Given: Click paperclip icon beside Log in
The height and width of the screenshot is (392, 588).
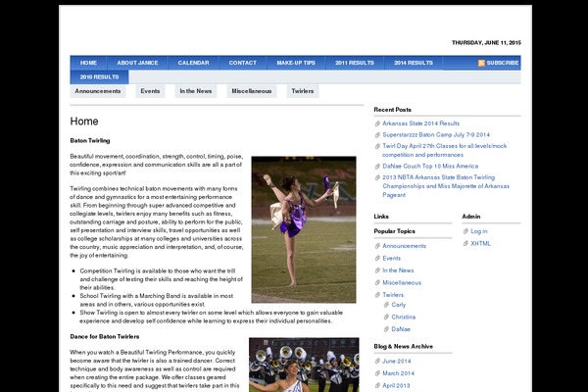Looking at the screenshot, I should click(x=465, y=231).
